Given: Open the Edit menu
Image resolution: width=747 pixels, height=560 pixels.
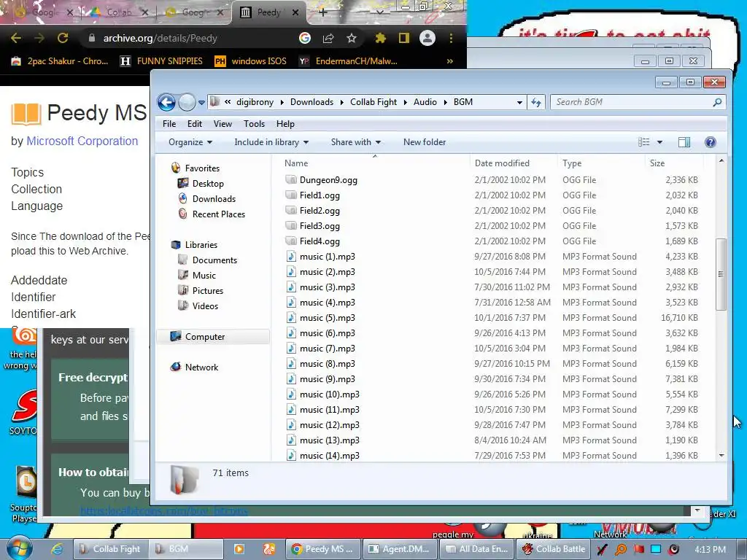Looking at the screenshot, I should [194, 124].
